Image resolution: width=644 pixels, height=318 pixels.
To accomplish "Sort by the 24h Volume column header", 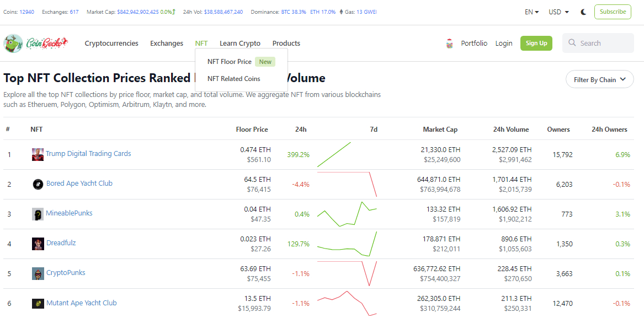I will [x=511, y=130].
